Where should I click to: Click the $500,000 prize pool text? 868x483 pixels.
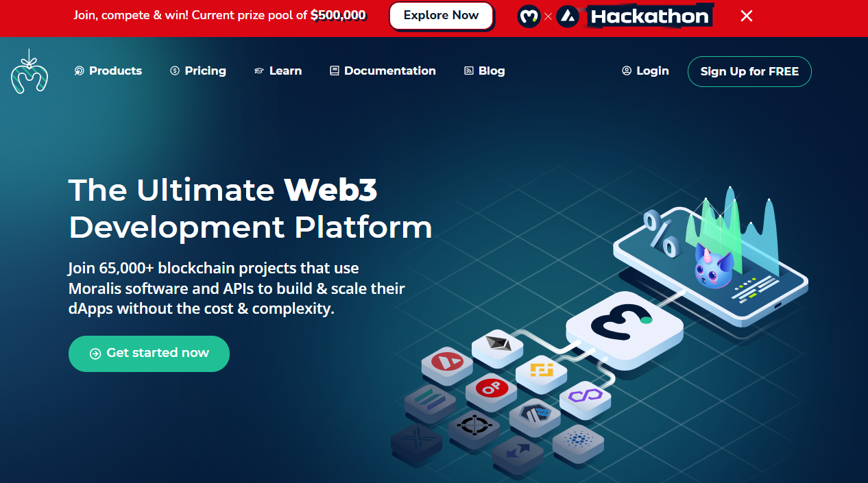coord(338,16)
